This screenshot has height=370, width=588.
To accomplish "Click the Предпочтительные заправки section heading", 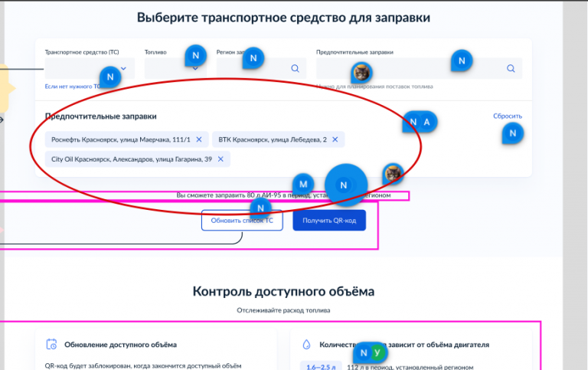I will 100,116.
